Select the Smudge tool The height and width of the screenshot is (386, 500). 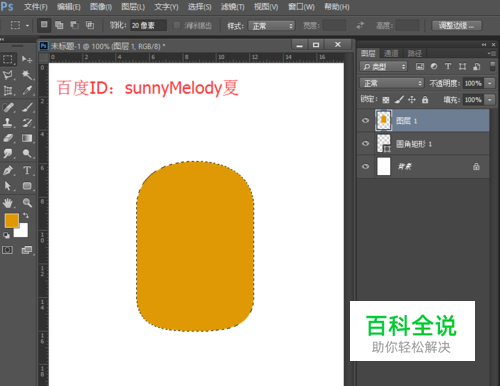(8, 153)
